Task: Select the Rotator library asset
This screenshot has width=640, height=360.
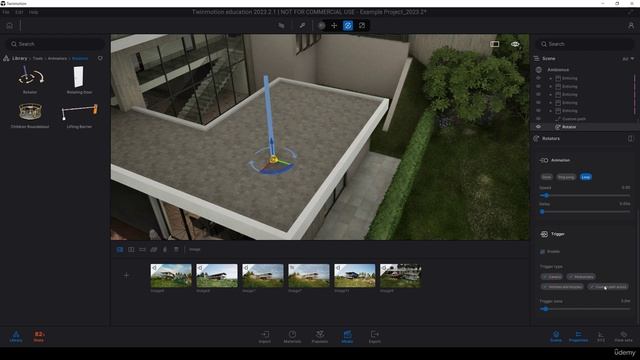Action: point(30,80)
